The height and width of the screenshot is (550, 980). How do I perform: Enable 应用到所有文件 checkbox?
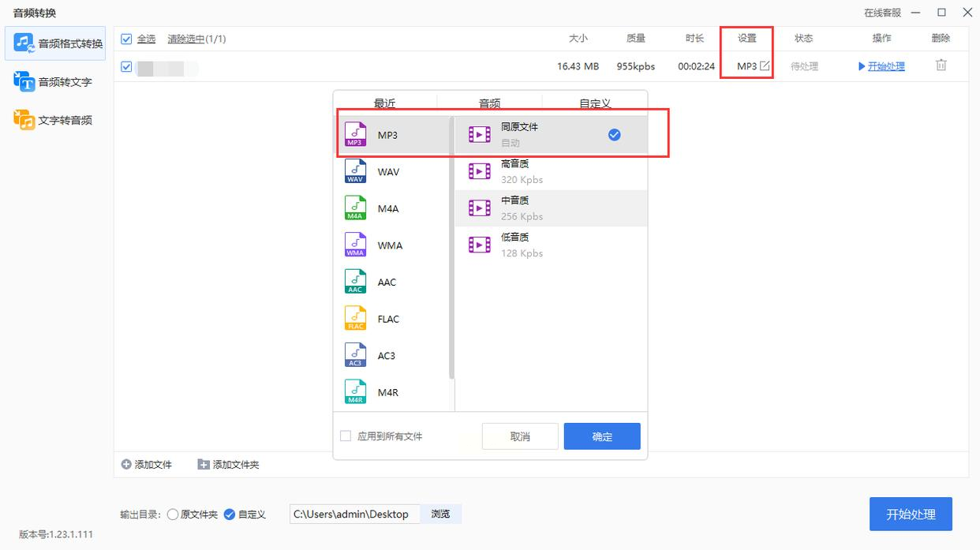coord(346,436)
